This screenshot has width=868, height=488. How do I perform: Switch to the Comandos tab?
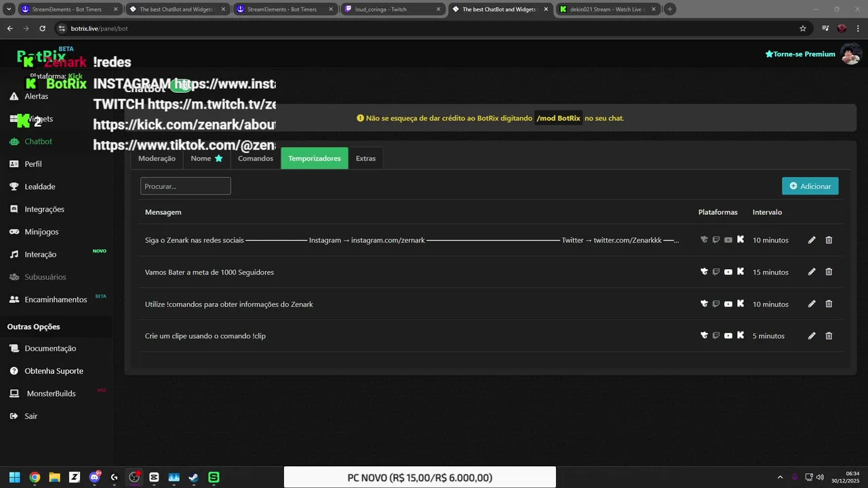256,158
